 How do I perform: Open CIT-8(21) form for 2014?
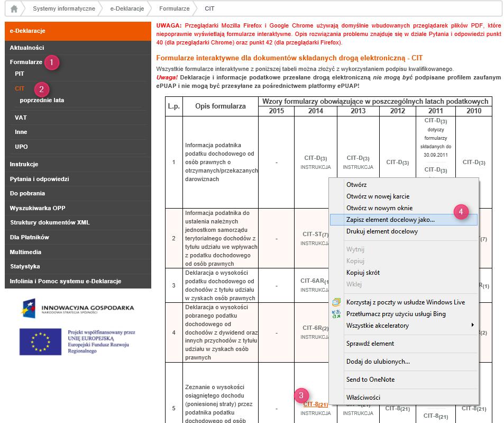click(x=316, y=404)
